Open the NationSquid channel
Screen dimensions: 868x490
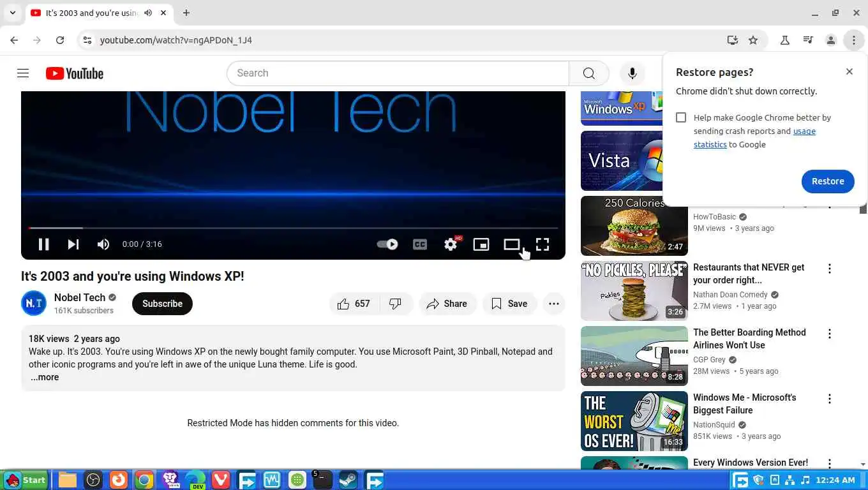pyautogui.click(x=714, y=425)
